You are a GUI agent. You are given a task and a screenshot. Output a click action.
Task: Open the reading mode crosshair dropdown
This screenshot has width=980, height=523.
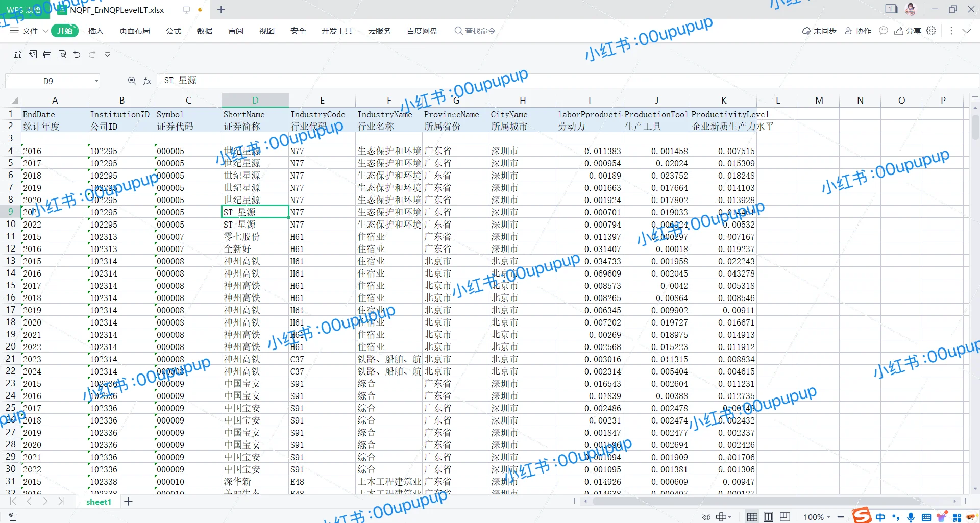click(724, 517)
